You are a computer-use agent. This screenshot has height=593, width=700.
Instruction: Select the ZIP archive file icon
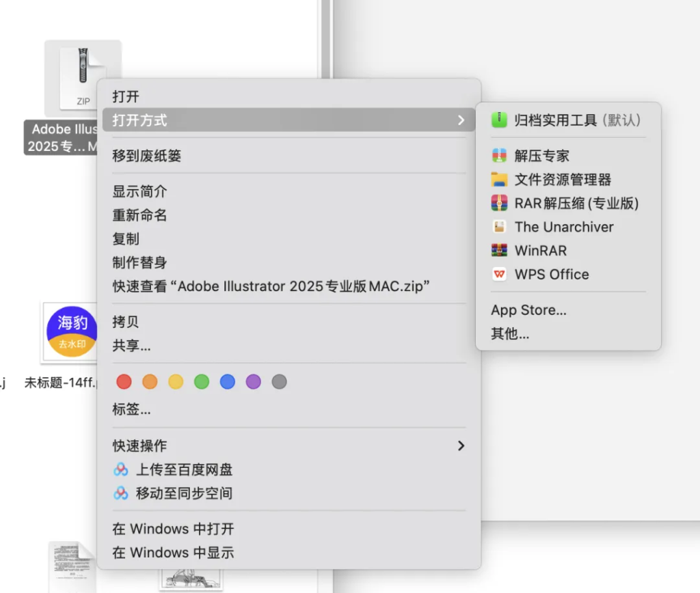point(83,78)
